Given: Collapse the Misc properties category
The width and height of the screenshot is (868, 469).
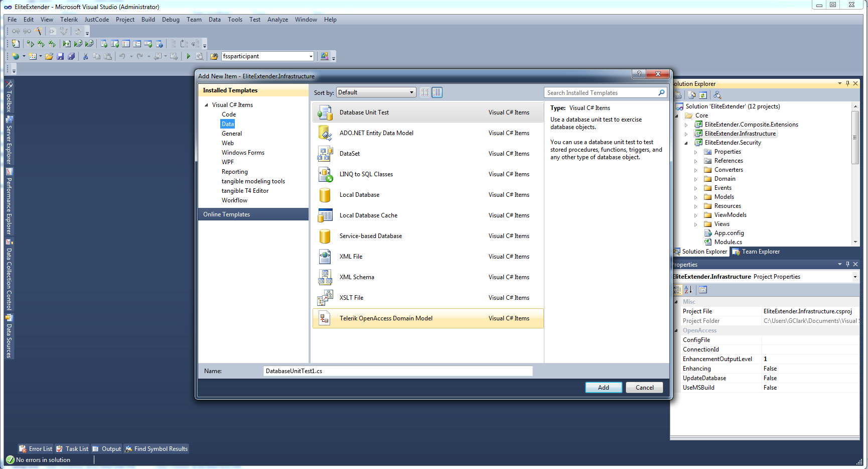Looking at the screenshot, I should 677,302.
